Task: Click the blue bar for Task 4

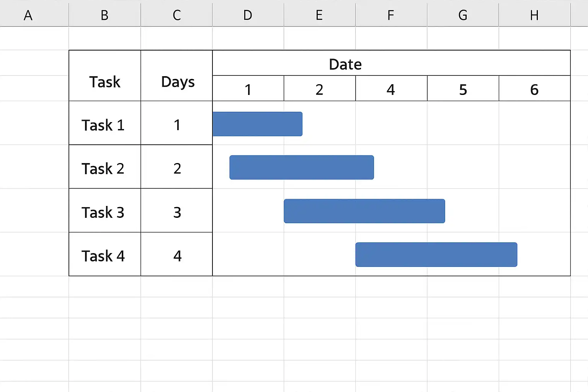Action: (436, 255)
